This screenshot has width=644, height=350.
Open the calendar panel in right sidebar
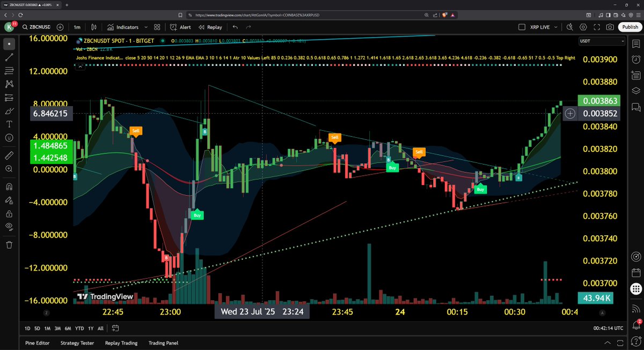point(635,272)
